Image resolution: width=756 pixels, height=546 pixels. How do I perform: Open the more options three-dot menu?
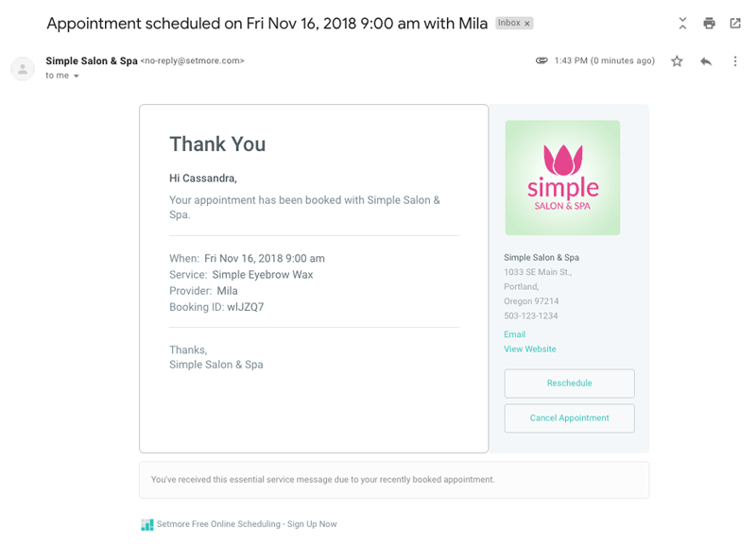coord(734,60)
